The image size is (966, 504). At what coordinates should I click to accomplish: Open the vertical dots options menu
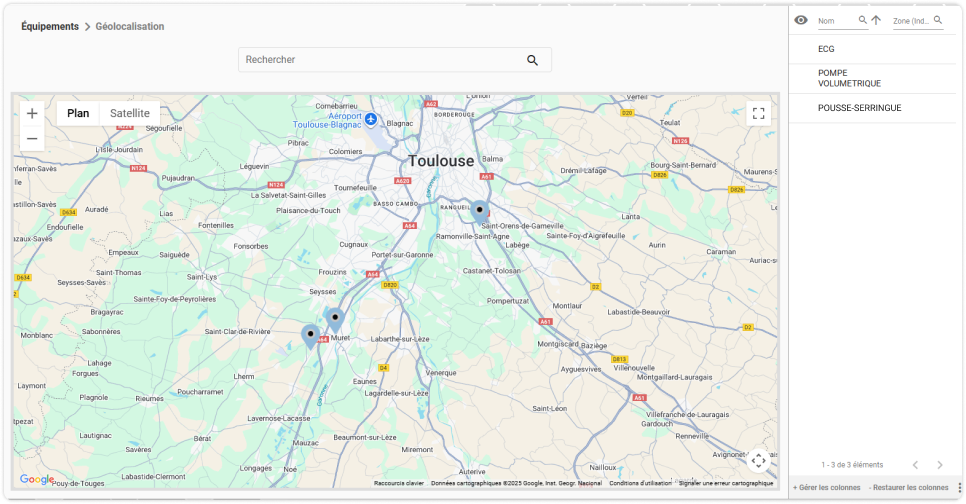960,487
